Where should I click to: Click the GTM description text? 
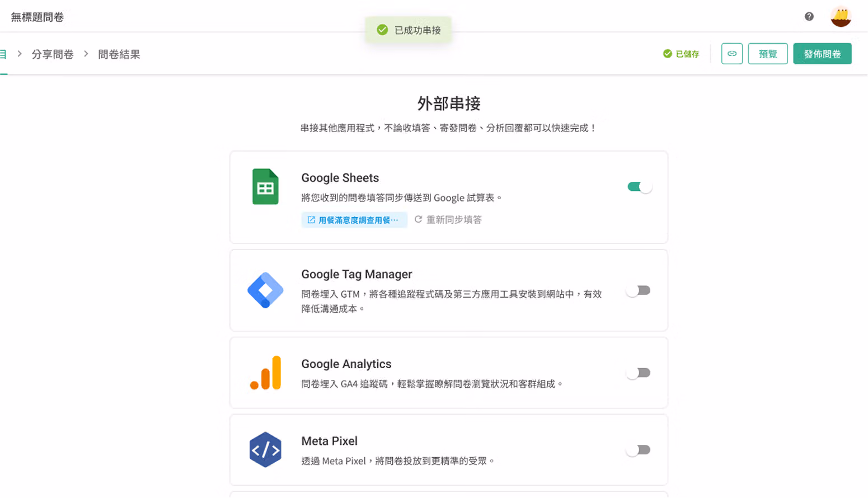point(452,301)
